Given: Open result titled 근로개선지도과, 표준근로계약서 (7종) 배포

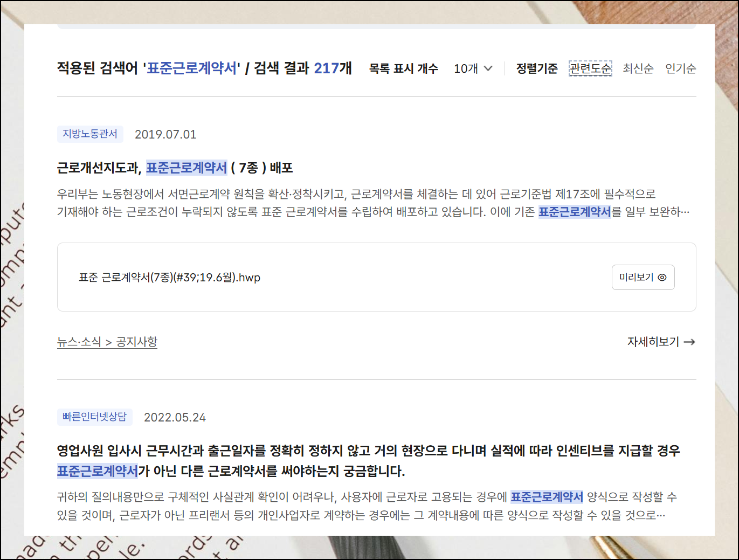Looking at the screenshot, I should (175, 168).
